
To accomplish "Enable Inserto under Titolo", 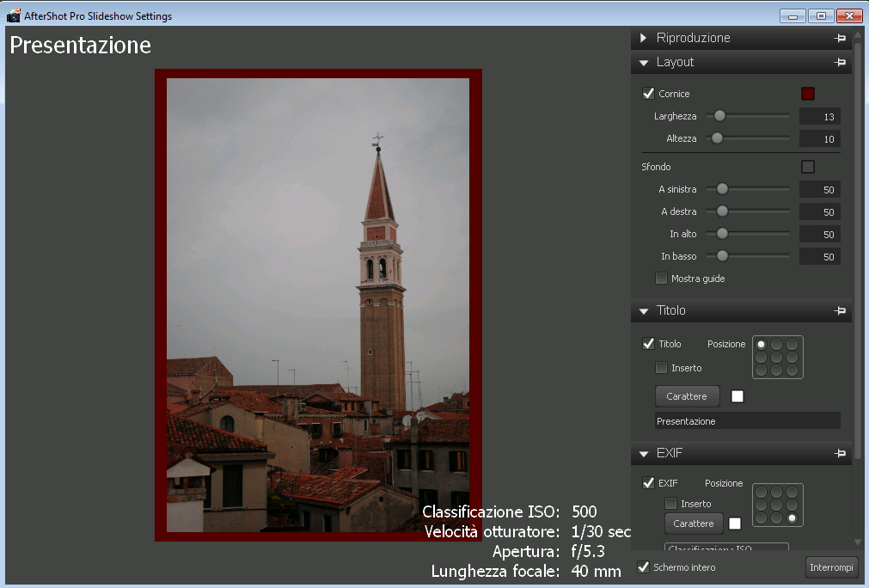I will [661, 368].
